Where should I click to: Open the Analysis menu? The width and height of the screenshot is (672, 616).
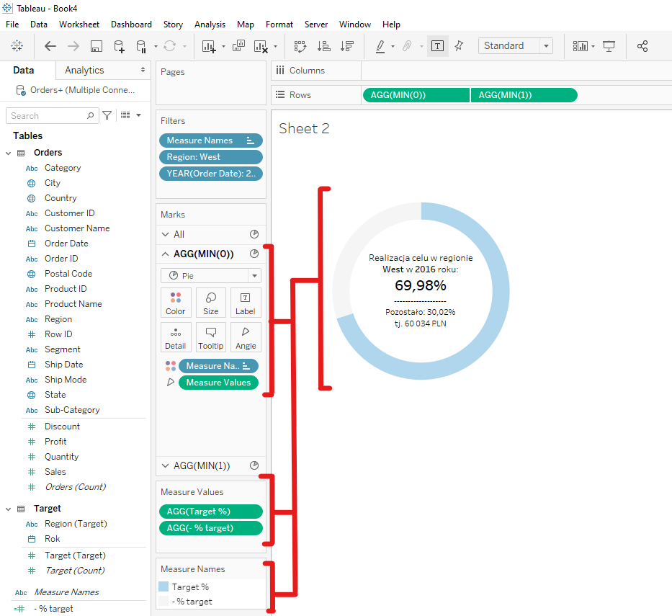(x=210, y=24)
